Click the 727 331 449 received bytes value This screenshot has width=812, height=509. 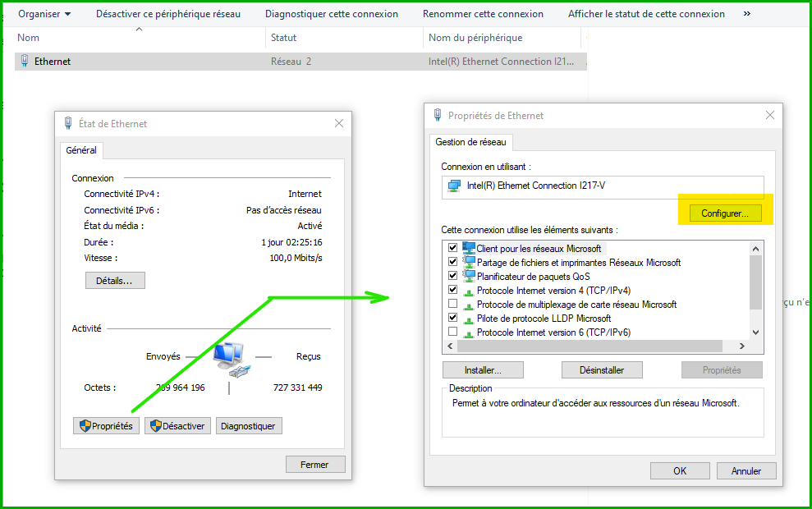298,387
